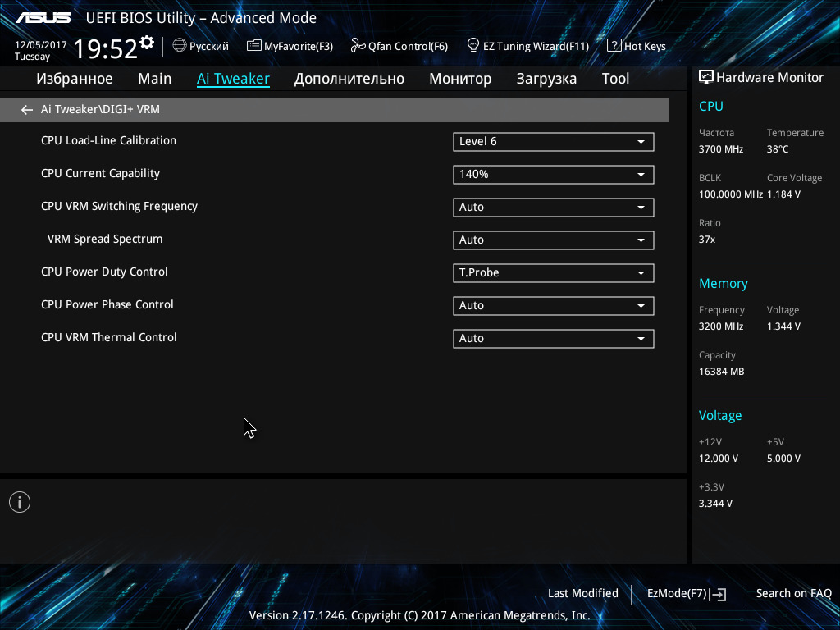840x630 pixels.
Task: Open CPU Power Phase Control dropdown
Action: pos(554,305)
